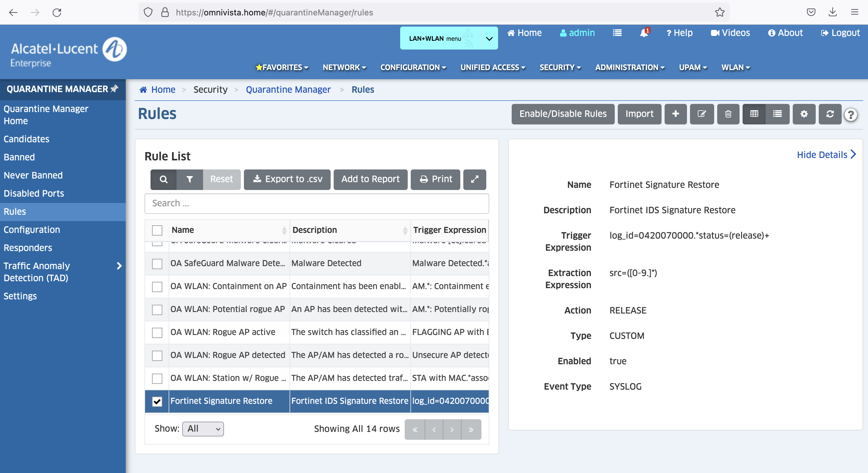Screen dimensions: 868x473
Task: Click the add new rule plus icon
Action: click(675, 114)
